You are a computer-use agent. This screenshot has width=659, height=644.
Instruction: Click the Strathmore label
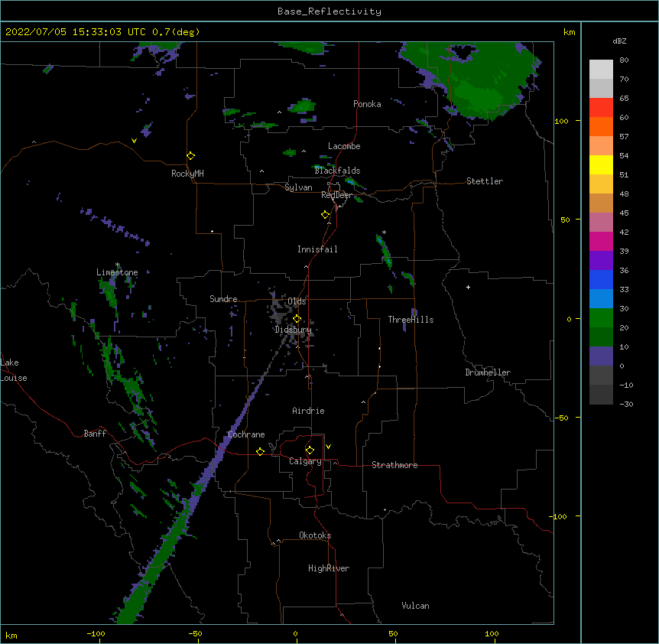[394, 465]
